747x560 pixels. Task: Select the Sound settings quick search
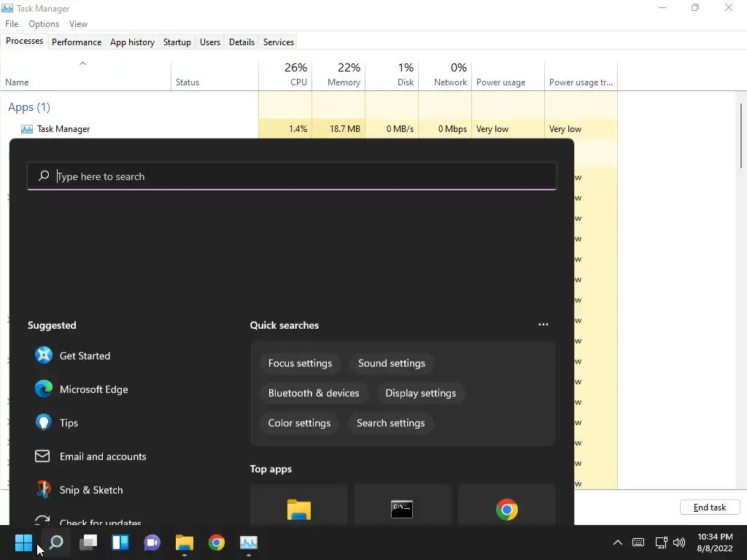(392, 363)
